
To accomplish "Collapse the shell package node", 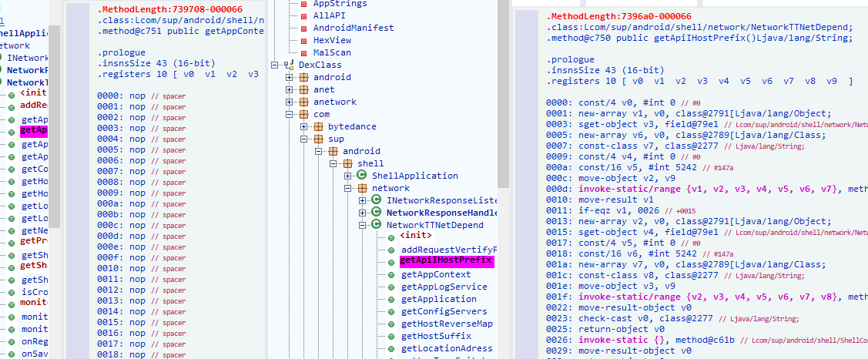I will tap(333, 163).
